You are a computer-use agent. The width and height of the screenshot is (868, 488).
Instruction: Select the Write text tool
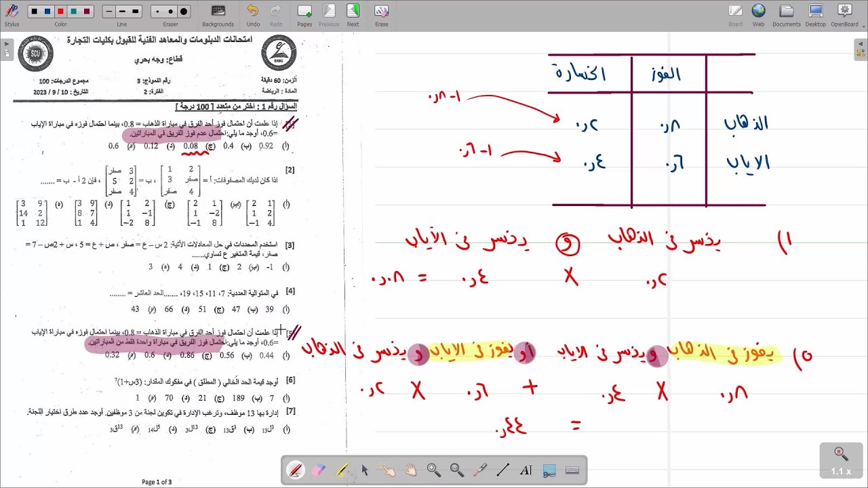526,470
